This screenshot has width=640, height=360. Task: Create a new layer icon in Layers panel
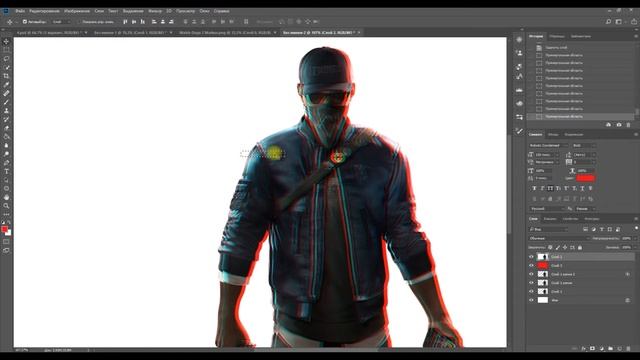click(619, 348)
